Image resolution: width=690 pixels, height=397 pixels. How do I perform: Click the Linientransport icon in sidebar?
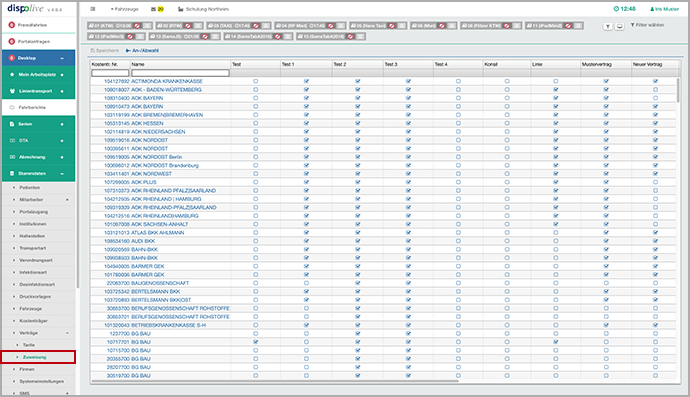pyautogui.click(x=12, y=91)
